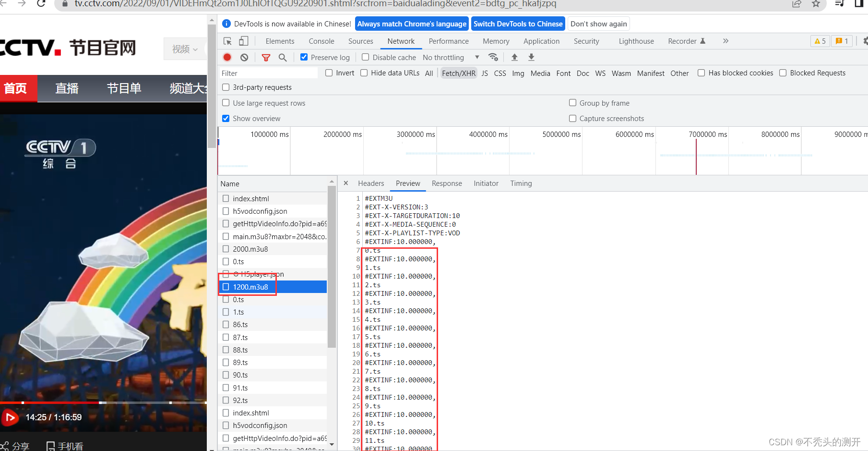Clear the network log
The height and width of the screenshot is (451, 868).
[244, 57]
